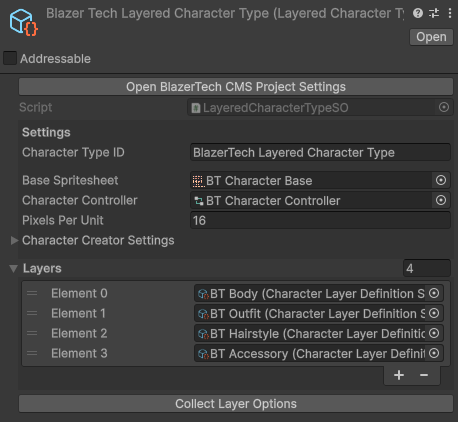Click the Character Controller label
Screen dimensions: 458x422
(x=80, y=200)
